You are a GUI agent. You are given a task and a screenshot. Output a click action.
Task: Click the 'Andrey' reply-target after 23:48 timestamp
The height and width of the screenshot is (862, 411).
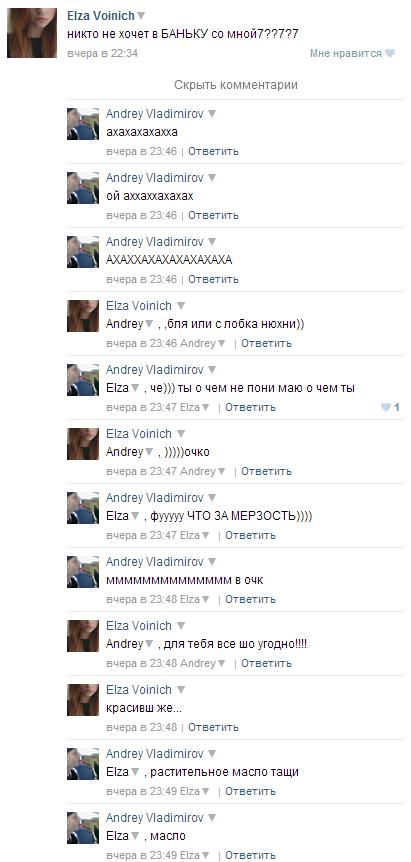[198, 663]
